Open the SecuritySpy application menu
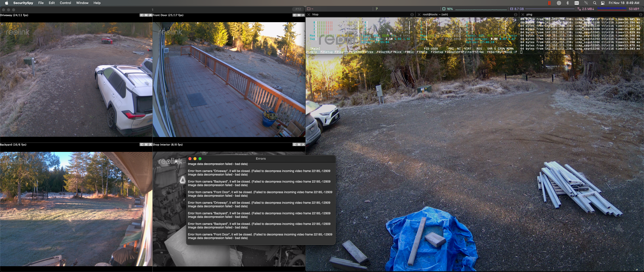This screenshot has width=644, height=272. 23,3
